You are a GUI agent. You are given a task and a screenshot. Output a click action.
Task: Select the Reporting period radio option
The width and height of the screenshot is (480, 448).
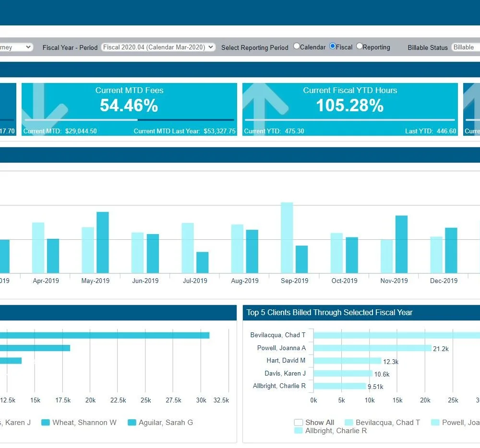point(360,46)
